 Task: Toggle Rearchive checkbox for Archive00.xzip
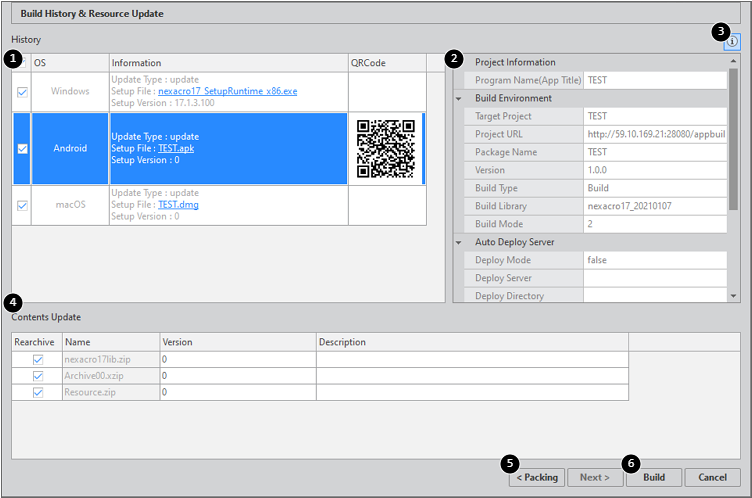click(x=38, y=376)
